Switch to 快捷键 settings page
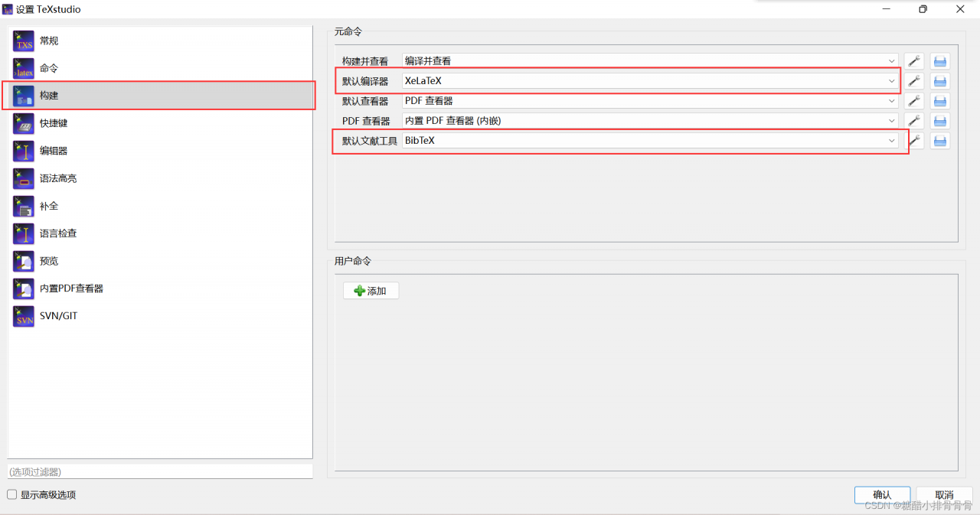 point(160,123)
